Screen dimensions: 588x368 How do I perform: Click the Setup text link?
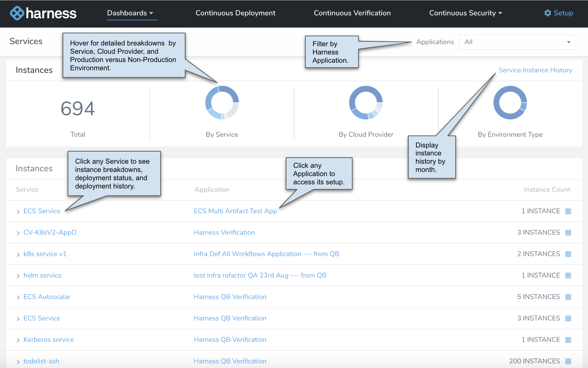[x=563, y=13]
